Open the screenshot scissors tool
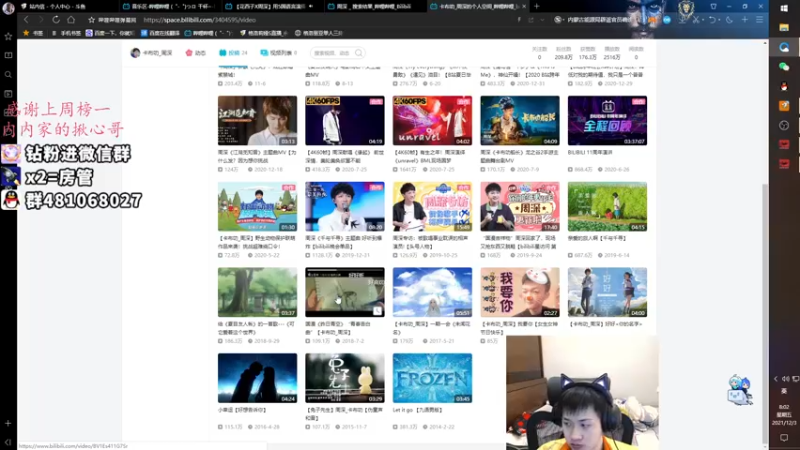 695,19
